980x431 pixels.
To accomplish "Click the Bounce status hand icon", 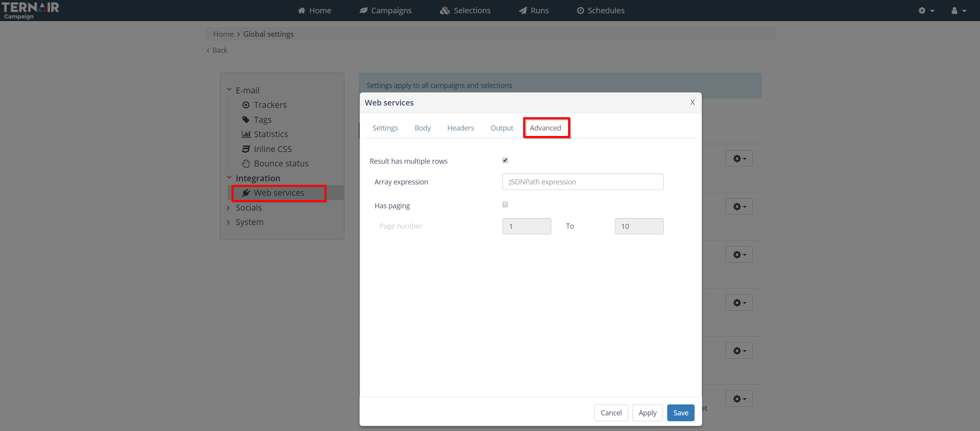I will pyautogui.click(x=246, y=163).
